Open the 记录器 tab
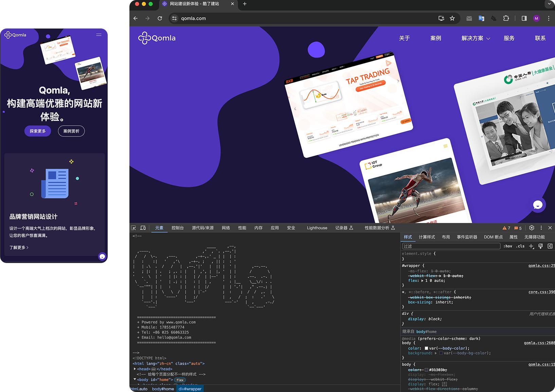 coord(344,228)
